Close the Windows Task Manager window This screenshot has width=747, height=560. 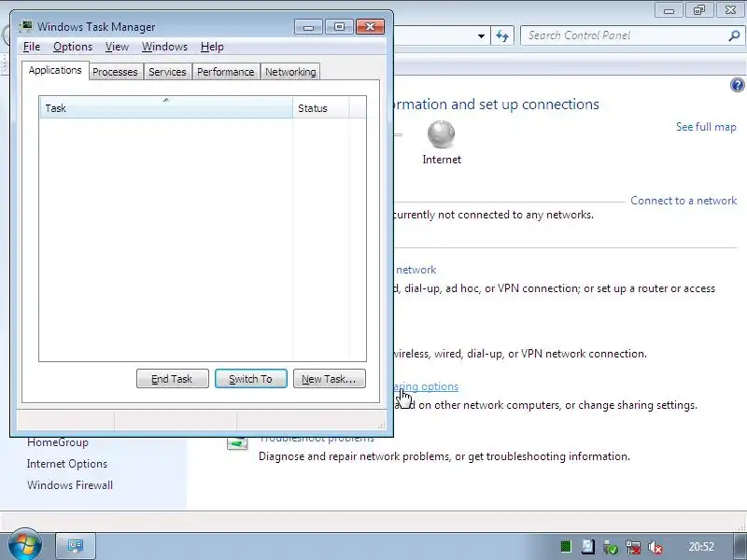370,27
